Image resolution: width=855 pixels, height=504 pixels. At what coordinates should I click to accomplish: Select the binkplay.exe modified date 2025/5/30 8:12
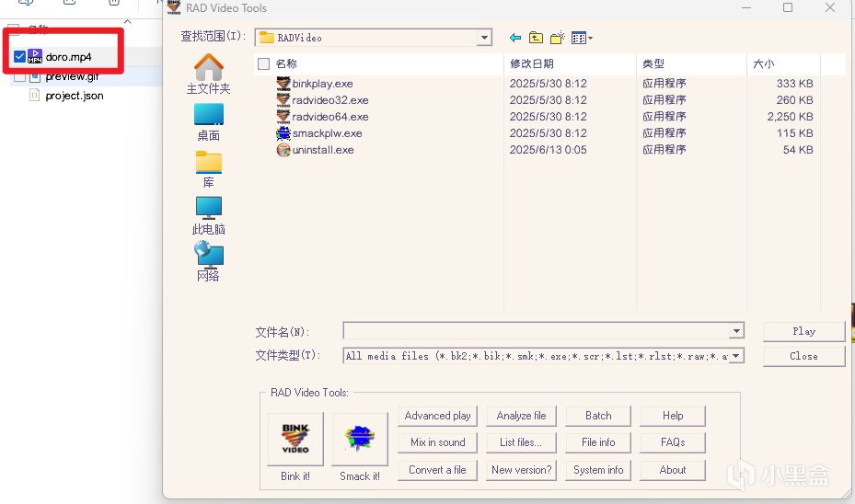(x=548, y=84)
